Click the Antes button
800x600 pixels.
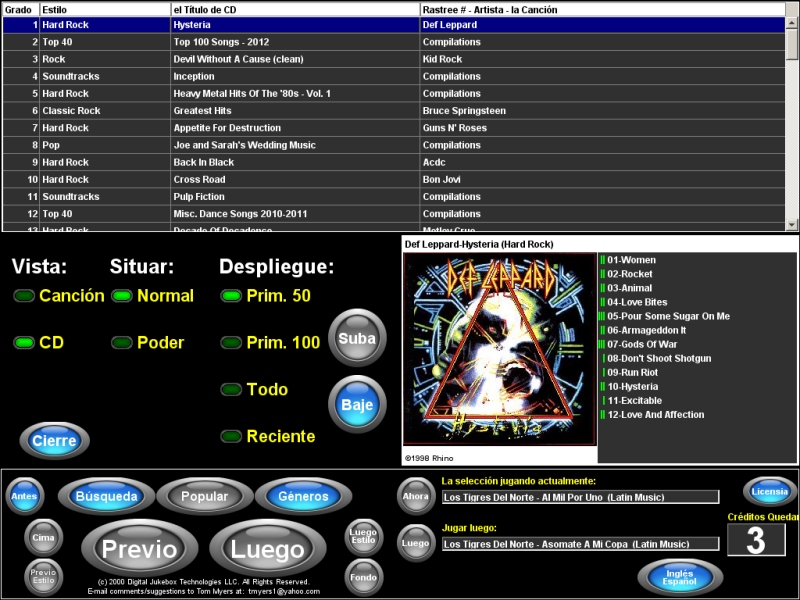(x=24, y=496)
